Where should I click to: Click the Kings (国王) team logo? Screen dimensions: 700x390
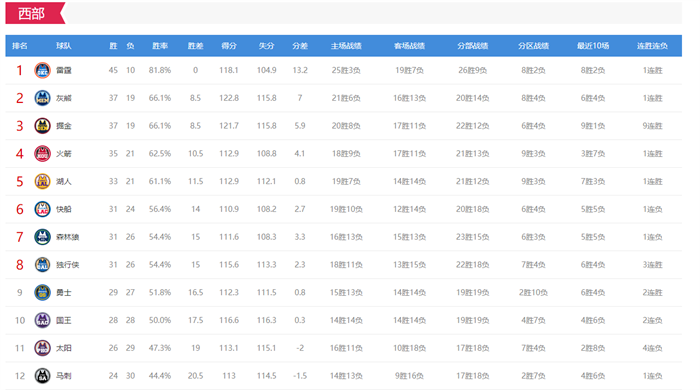tap(42, 320)
